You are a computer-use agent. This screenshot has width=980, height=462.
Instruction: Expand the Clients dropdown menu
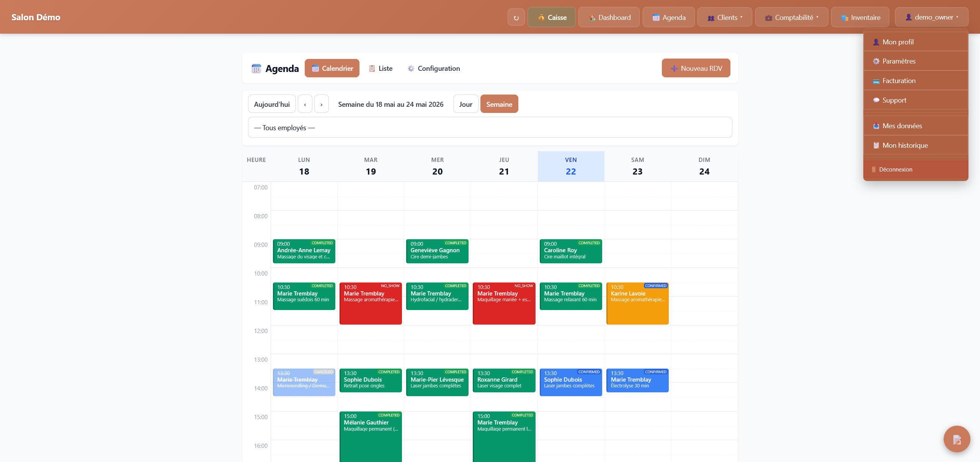tap(725, 17)
